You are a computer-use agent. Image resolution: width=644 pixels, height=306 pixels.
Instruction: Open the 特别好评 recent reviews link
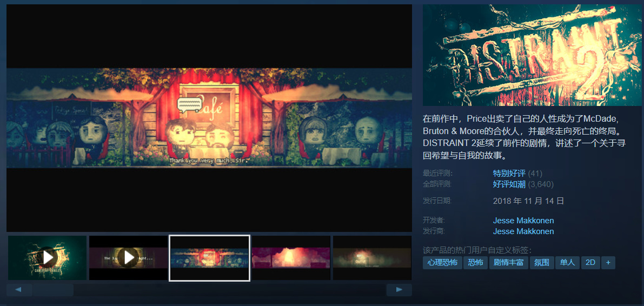(509, 174)
